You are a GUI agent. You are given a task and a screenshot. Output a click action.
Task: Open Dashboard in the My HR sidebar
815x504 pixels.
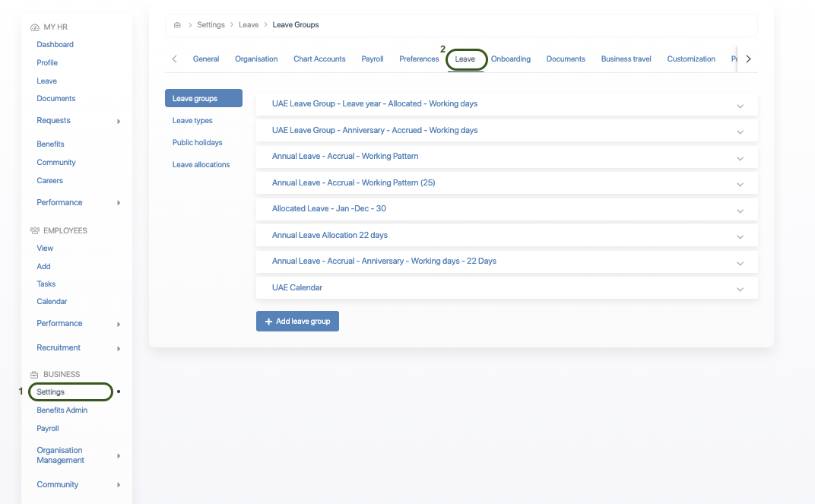pos(55,45)
